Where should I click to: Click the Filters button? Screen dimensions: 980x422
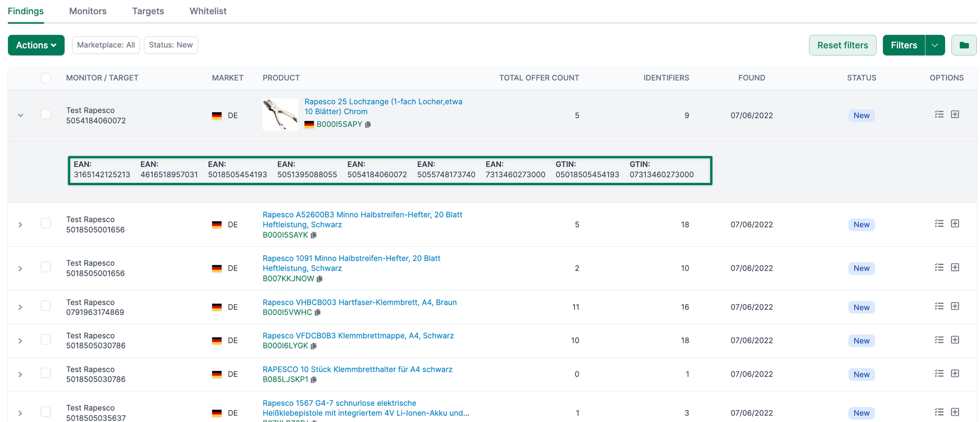pos(904,45)
